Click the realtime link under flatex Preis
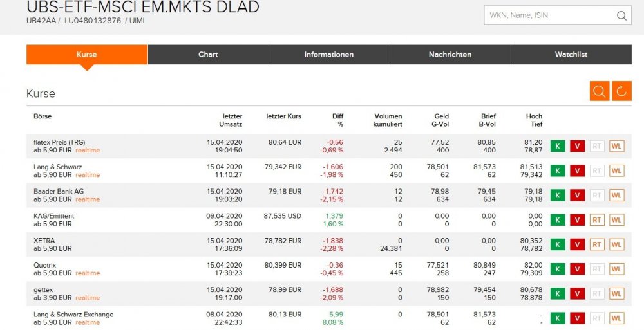The height and width of the screenshot is (330, 644). tap(88, 151)
